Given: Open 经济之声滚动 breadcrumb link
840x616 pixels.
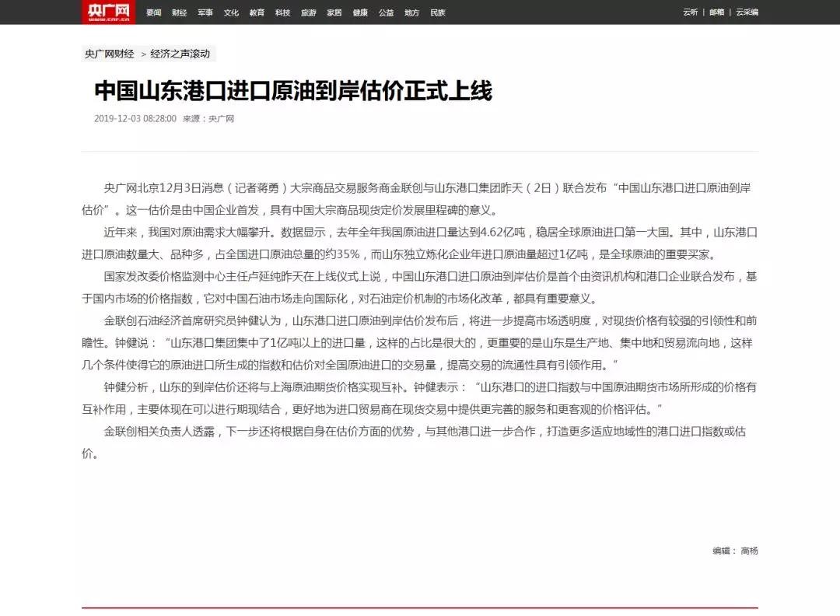Looking at the screenshot, I should point(180,54).
